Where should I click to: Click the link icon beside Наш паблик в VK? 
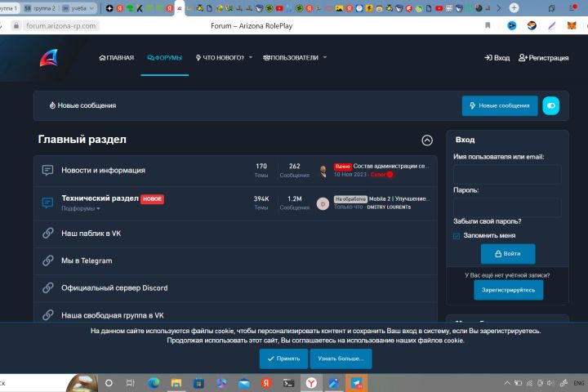click(47, 233)
